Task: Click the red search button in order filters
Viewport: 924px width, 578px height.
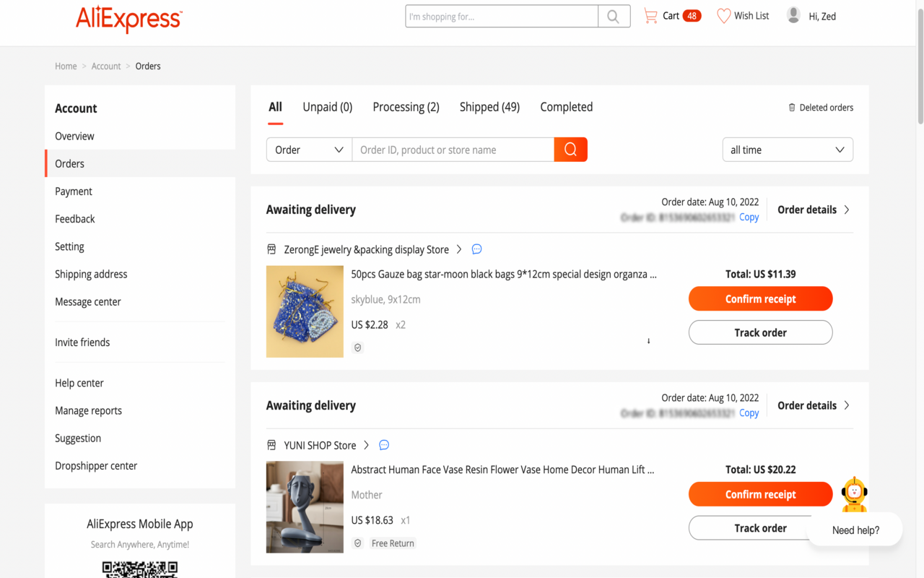Action: point(570,150)
